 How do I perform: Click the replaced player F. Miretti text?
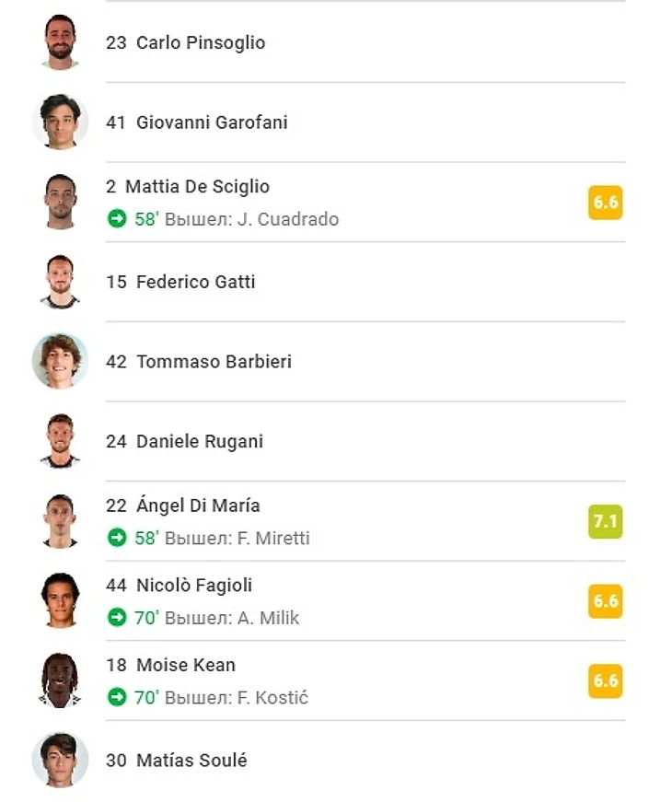pyautogui.click(x=274, y=538)
